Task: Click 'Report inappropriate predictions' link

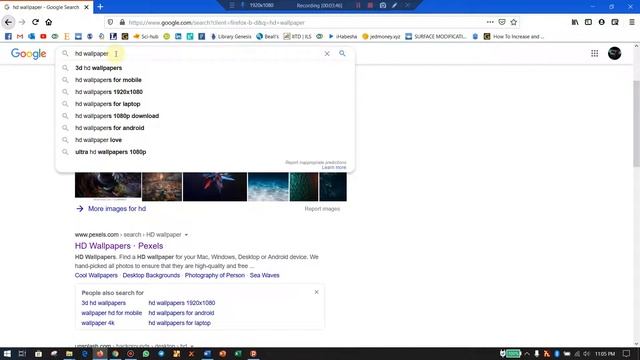Action: tap(316, 162)
